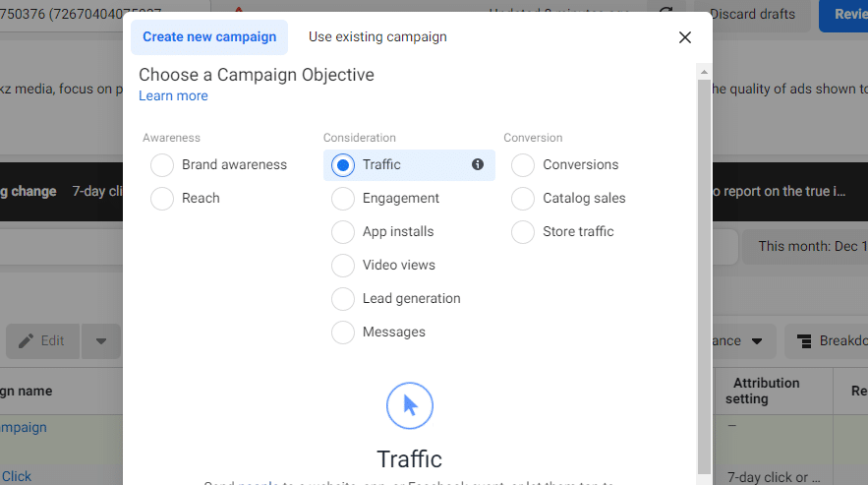Choose the Engagement objective
The image size is (868, 485).
[x=343, y=199]
